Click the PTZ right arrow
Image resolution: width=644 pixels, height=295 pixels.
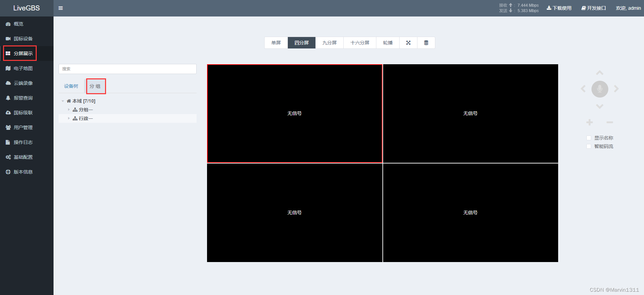(616, 89)
